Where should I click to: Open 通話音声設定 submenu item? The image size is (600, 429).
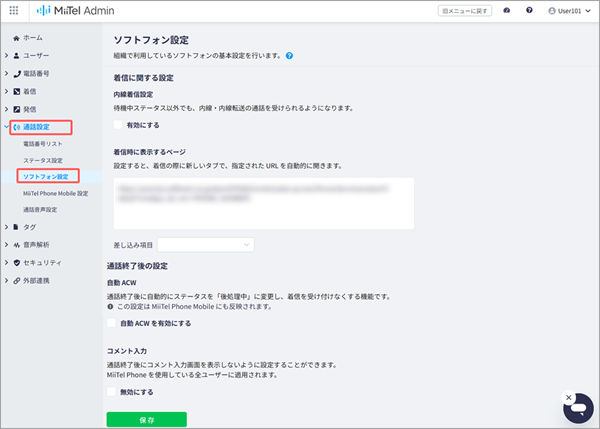pos(40,210)
